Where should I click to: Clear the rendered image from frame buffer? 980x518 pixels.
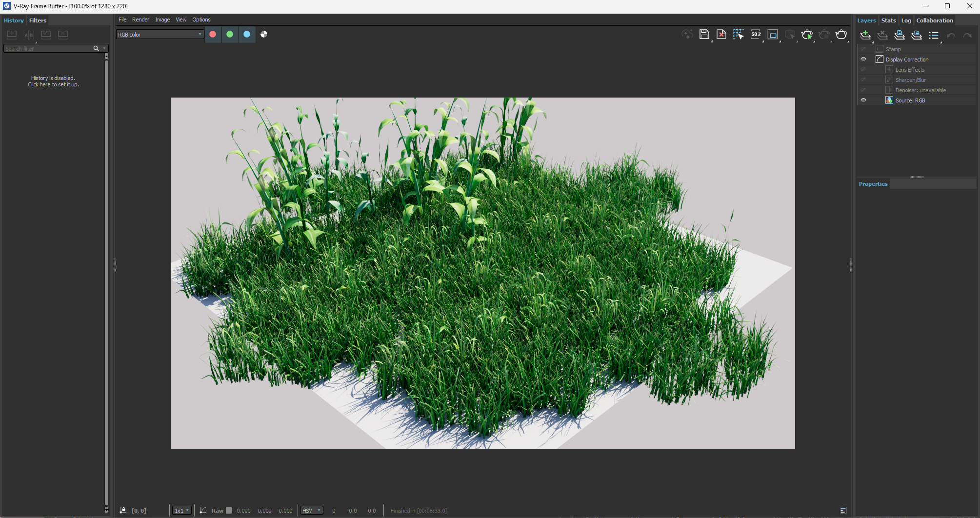(x=721, y=34)
